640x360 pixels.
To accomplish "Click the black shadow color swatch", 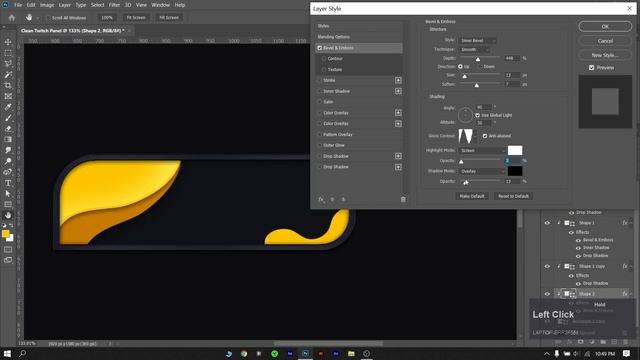I will click(515, 171).
